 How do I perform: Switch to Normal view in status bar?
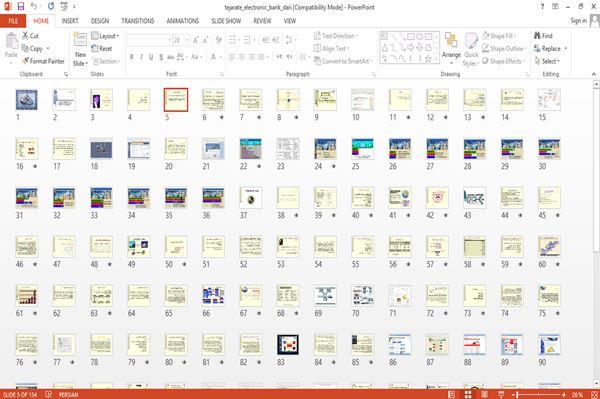pos(452,394)
